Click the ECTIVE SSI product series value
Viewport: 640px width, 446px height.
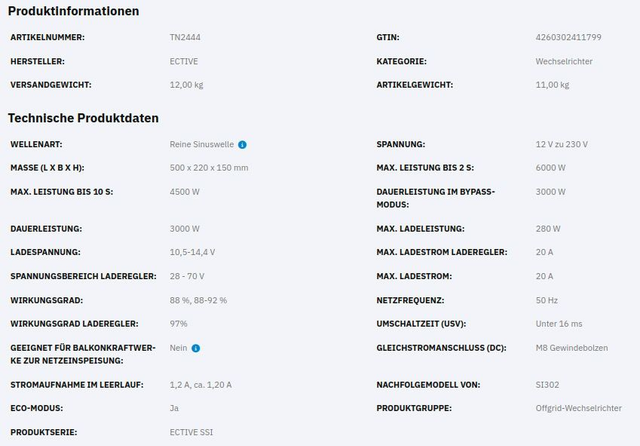tap(191, 432)
